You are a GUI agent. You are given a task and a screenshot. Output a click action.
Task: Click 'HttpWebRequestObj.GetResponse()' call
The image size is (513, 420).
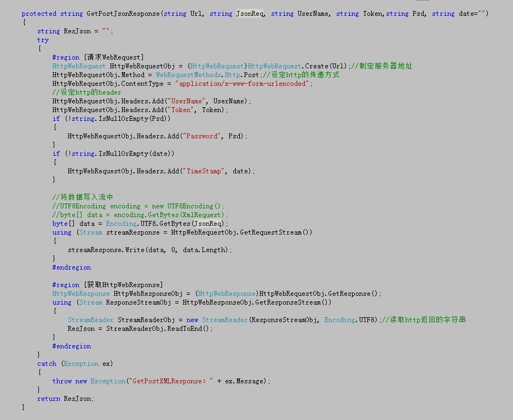[318, 294]
